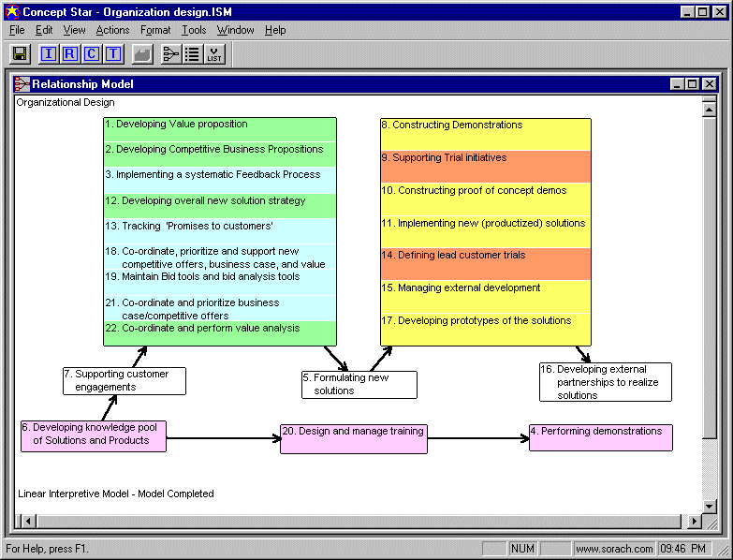
Task: Click the '4. Performing demonstrations' box
Action: 601,437
